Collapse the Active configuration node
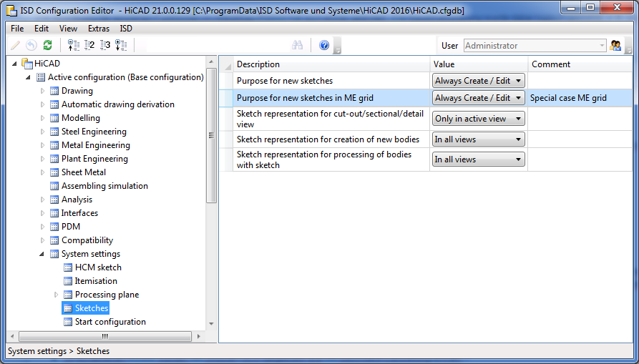 (29, 77)
